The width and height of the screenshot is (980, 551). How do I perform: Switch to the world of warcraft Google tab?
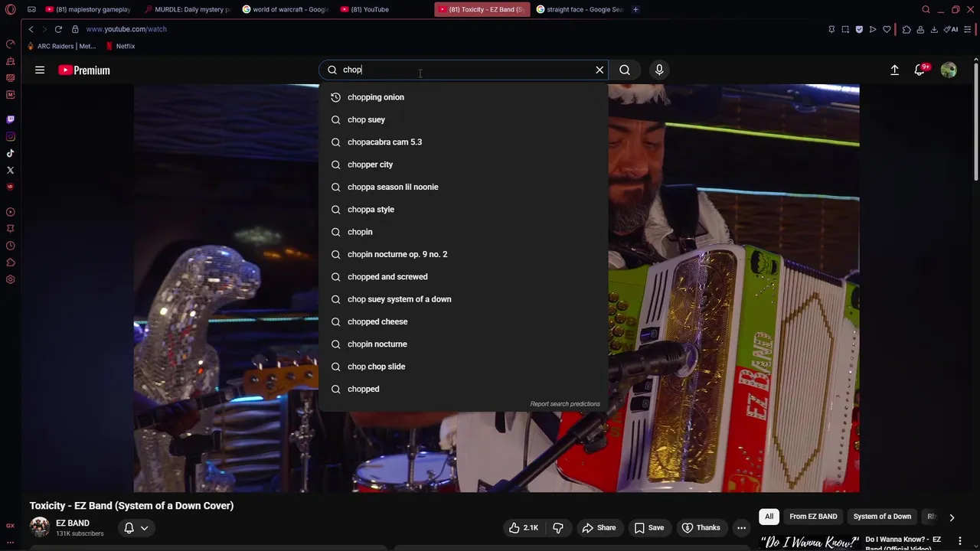285,9
